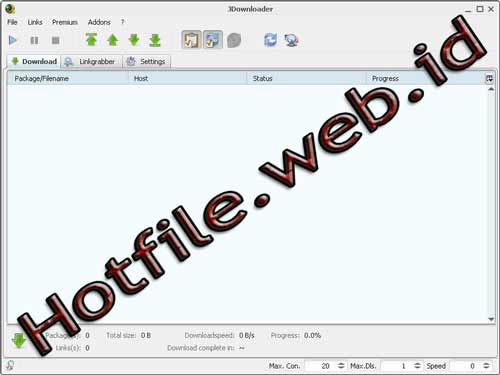The image size is (500, 375).
Task: Click the status bar icon at bottom left
Action: point(10,365)
